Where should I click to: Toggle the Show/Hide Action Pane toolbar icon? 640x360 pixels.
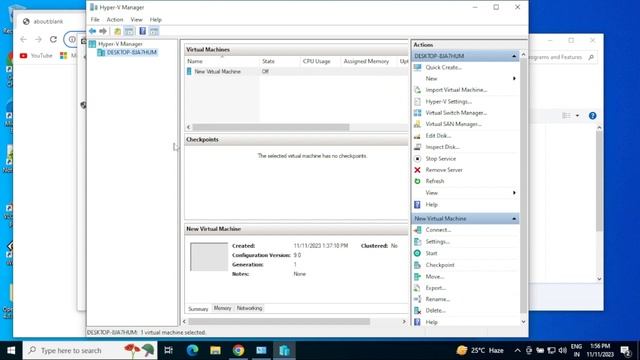tap(154, 31)
